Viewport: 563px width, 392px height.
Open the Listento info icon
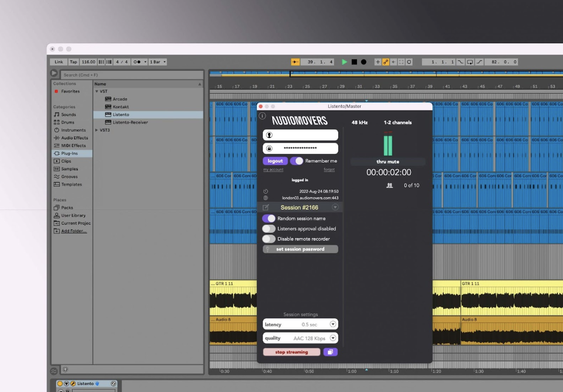click(262, 116)
